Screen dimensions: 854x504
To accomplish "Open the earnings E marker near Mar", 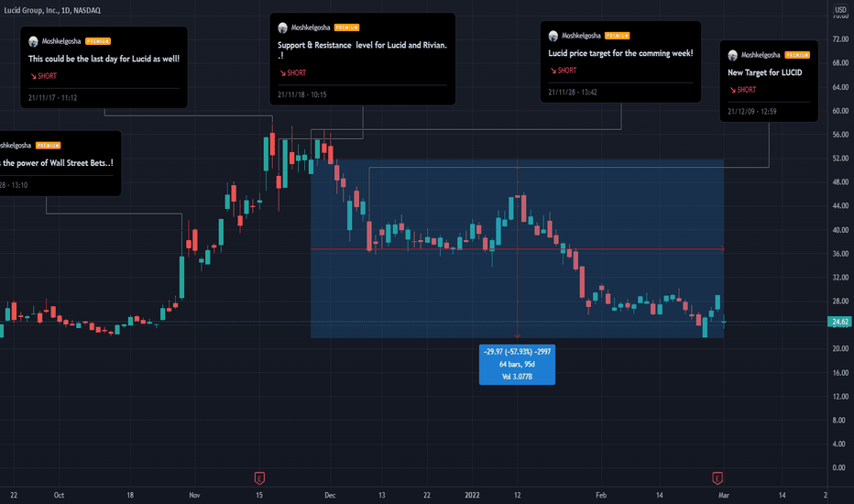I will pyautogui.click(x=717, y=478).
